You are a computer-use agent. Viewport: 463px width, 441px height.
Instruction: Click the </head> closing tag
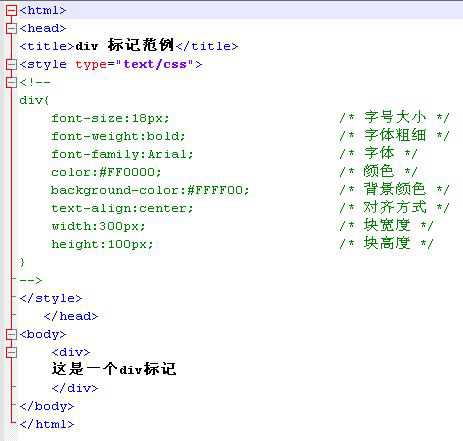pyautogui.click(x=71, y=316)
